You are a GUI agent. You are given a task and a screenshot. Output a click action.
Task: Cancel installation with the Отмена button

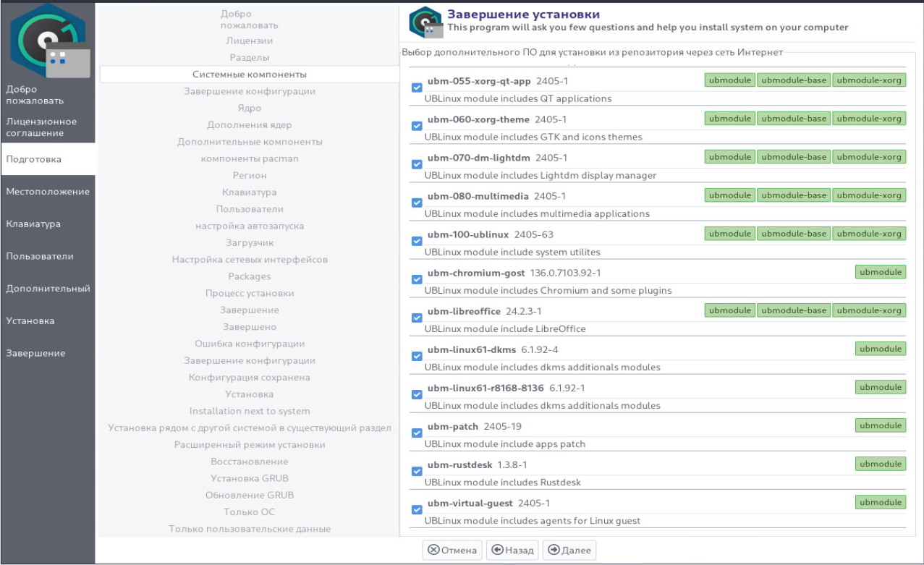click(452, 551)
